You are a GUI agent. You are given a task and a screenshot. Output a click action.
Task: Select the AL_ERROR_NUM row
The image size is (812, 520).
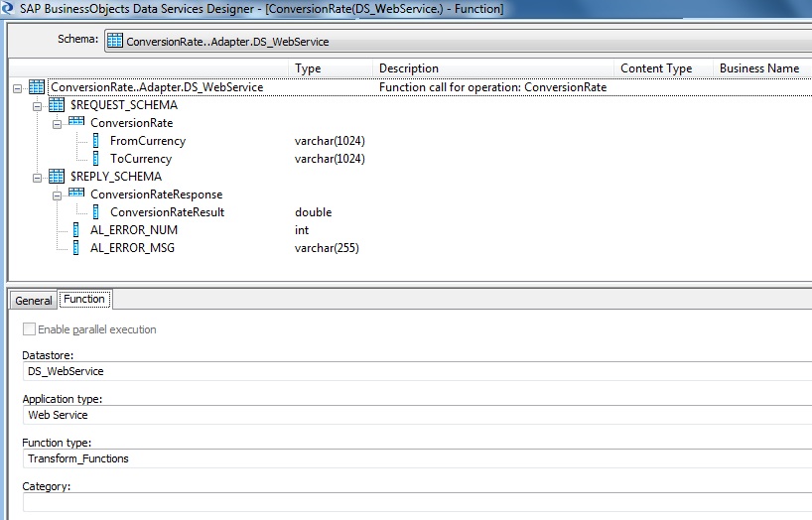click(x=134, y=230)
